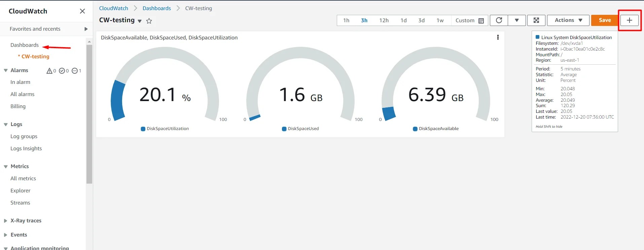This screenshot has width=644, height=250.
Task: Click tooltip title Linux System DiskSpaceUtilization
Action: click(x=576, y=37)
